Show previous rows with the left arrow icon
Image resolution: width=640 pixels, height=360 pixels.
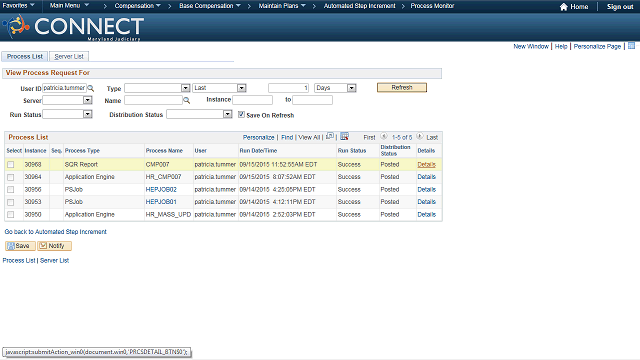[384, 136]
